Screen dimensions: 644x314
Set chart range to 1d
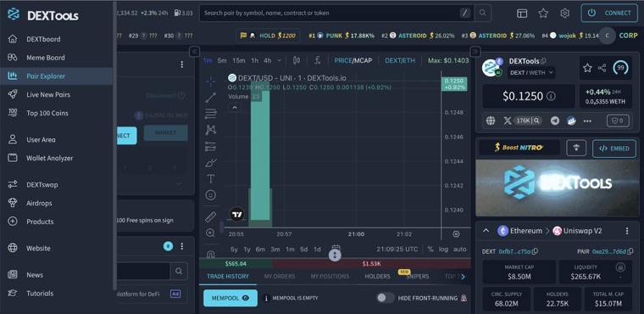317,249
